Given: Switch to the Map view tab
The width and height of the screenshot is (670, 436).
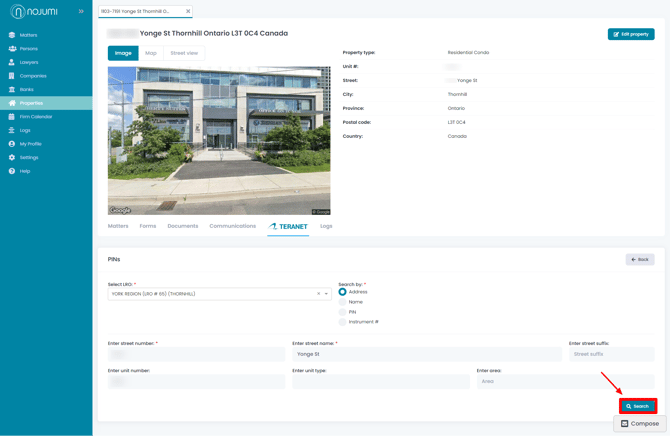Looking at the screenshot, I should 151,53.
